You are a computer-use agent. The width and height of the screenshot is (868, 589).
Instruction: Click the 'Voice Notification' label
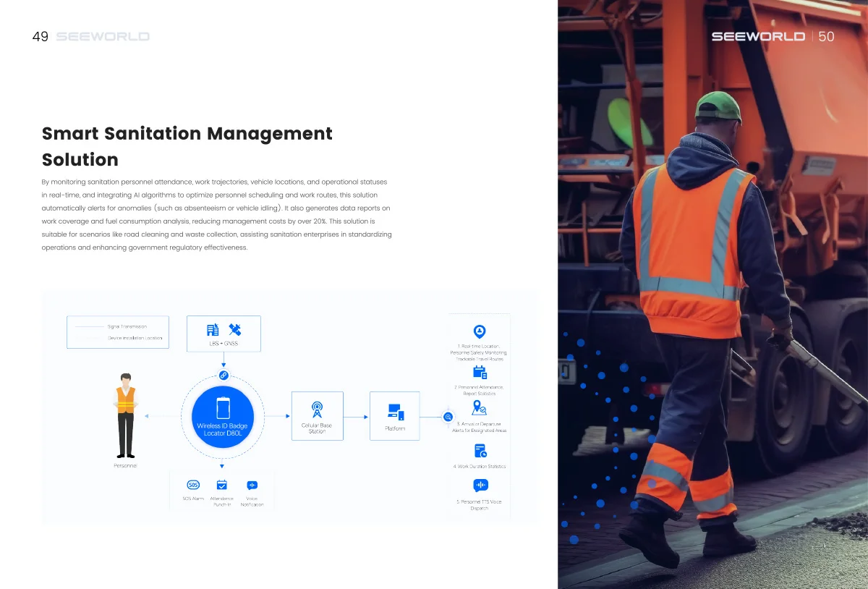tap(252, 501)
